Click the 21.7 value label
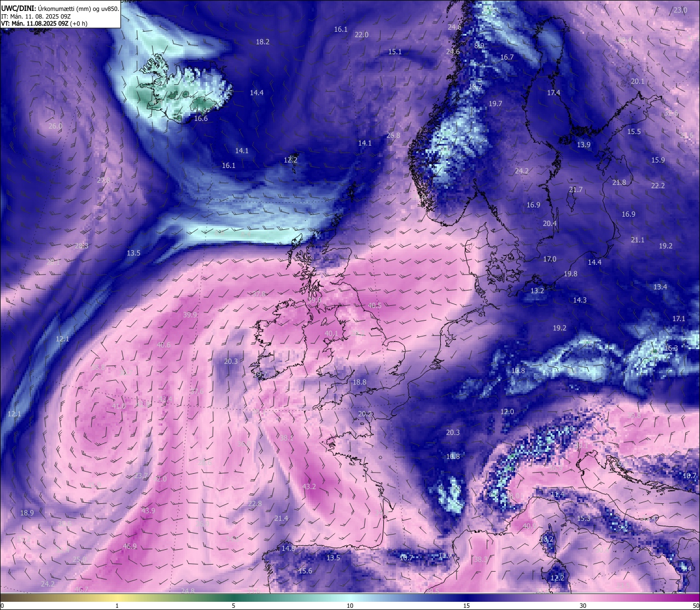Screen dimensions: 700x610 click(x=576, y=189)
